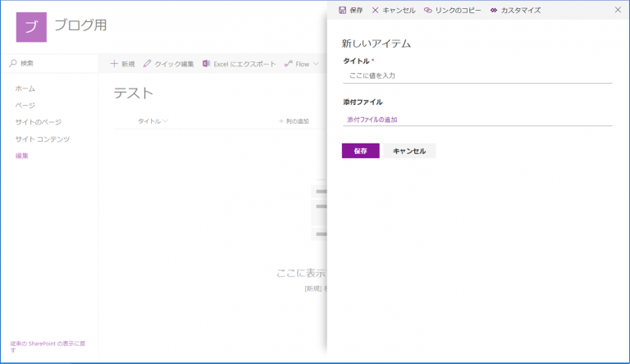The height and width of the screenshot is (364, 630).
Task: Click the ブログ用 site logo tile
Action: point(31,26)
